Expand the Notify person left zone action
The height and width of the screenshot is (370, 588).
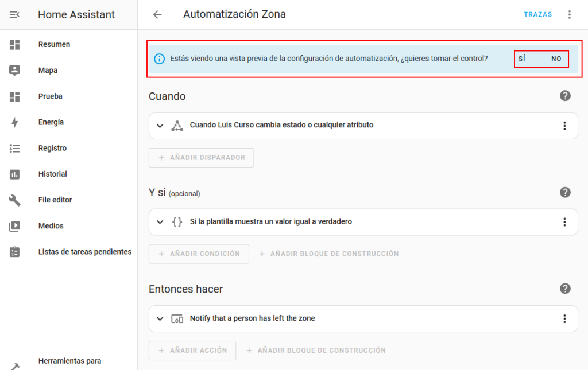point(160,318)
